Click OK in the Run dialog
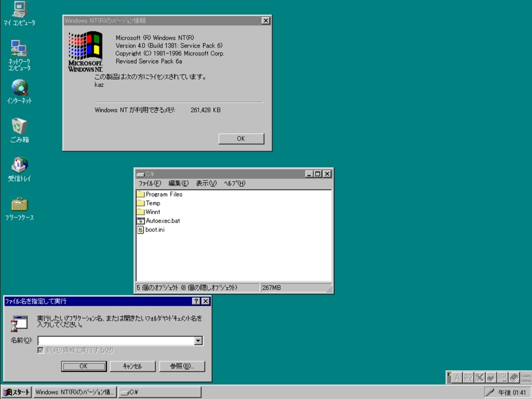Viewport: 532px width, 399px height. [x=83, y=366]
